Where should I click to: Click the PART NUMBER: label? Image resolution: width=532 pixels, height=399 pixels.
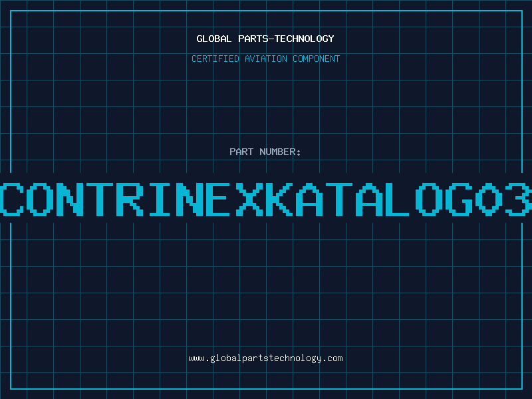265,152
